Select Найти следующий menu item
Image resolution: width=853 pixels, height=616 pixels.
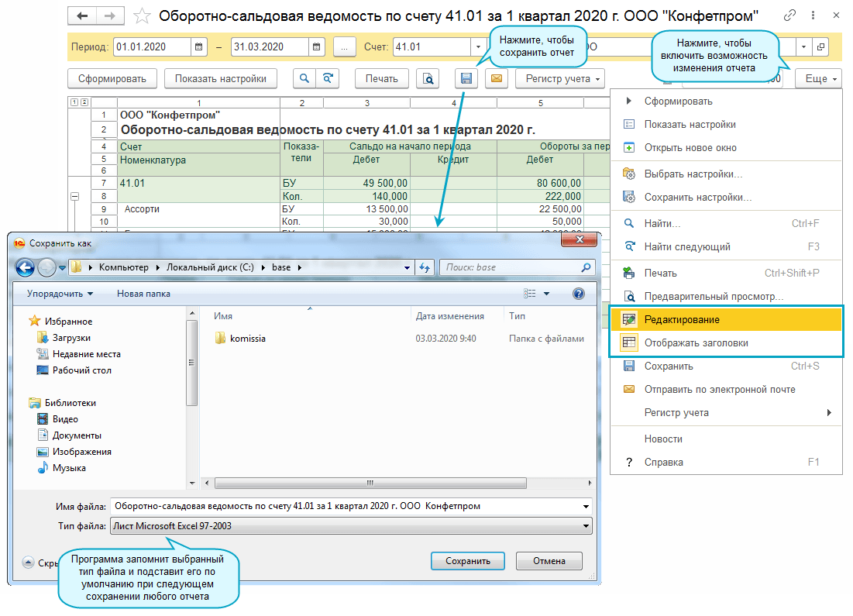click(726, 246)
